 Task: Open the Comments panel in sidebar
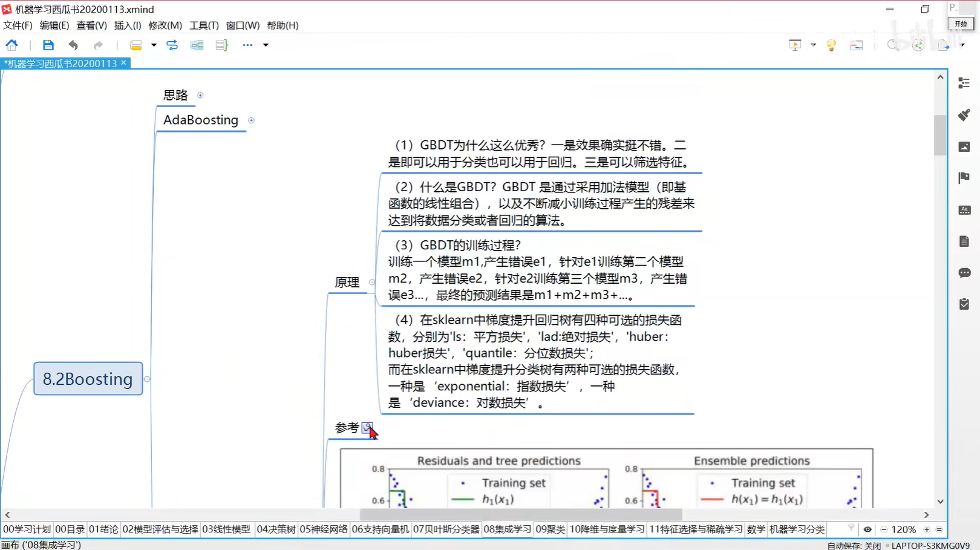(x=964, y=273)
